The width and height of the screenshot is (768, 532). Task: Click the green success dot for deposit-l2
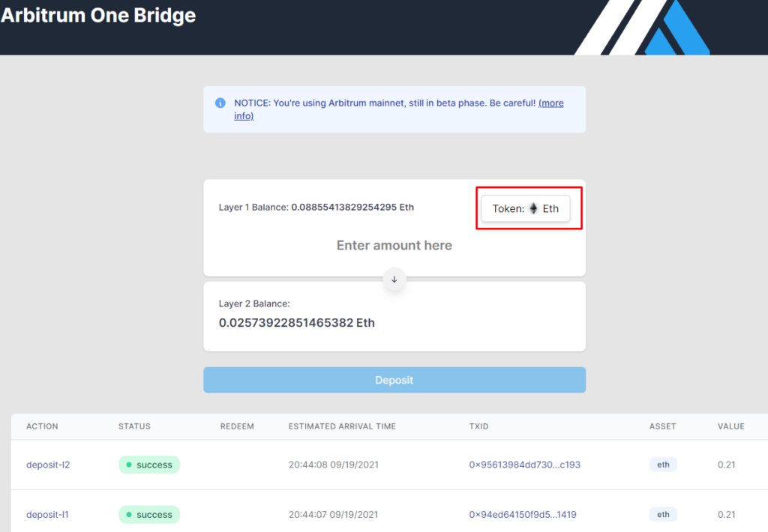tap(127, 465)
